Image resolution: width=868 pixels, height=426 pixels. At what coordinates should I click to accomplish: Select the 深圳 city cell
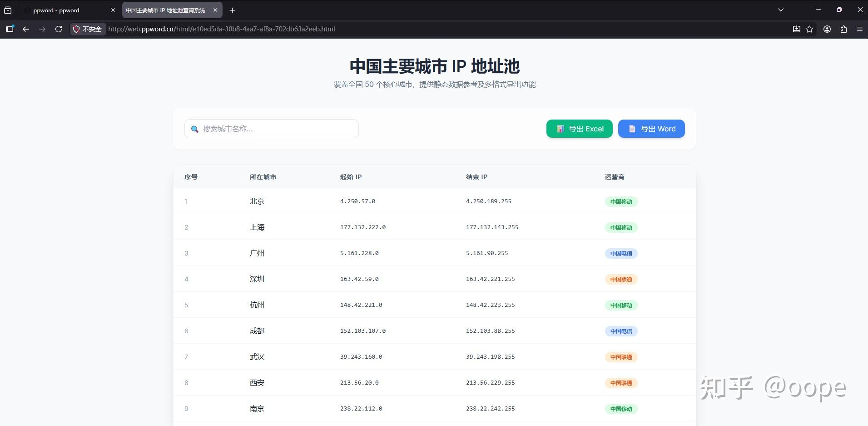point(257,279)
